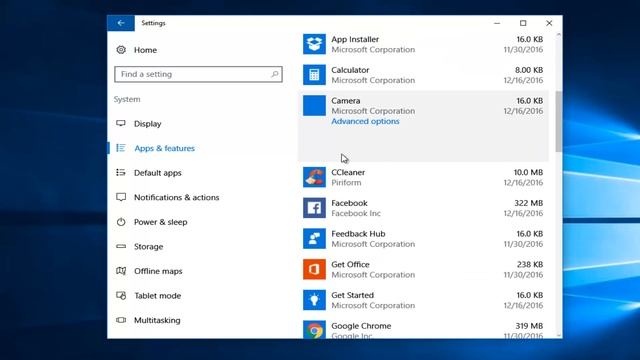
Task: Select the Get Started entry name
Action: tap(353, 295)
